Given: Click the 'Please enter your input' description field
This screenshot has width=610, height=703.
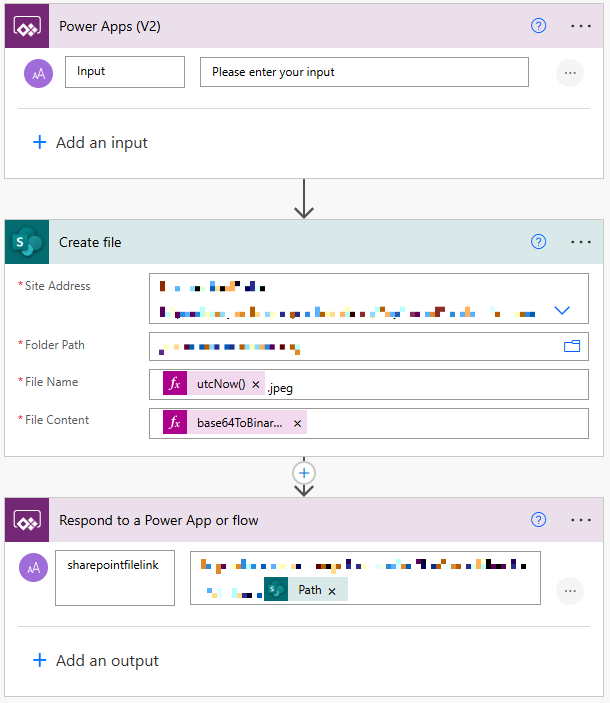Looking at the screenshot, I should point(364,72).
